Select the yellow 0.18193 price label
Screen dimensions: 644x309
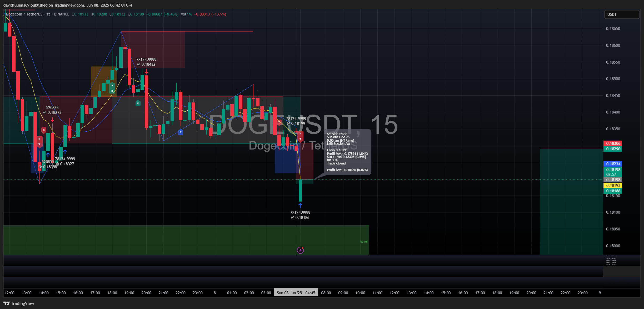pos(613,185)
